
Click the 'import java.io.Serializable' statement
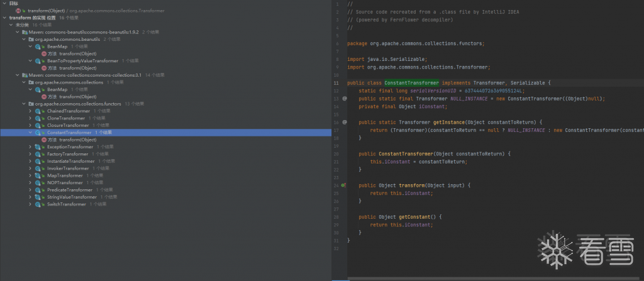click(387, 59)
